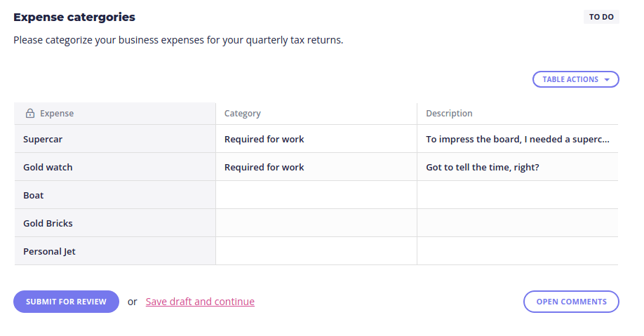The height and width of the screenshot is (336, 644).
Task: Click the Description column header
Action: tap(518, 114)
